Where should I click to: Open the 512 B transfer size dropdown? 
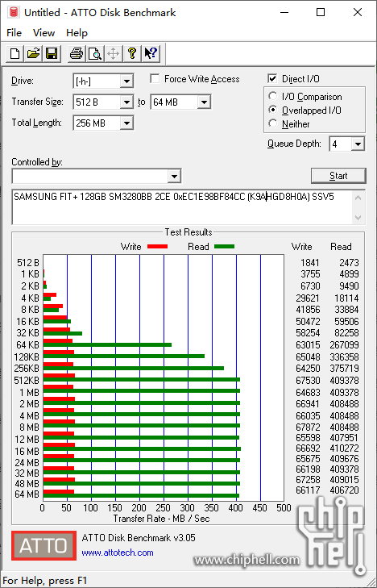(x=126, y=102)
